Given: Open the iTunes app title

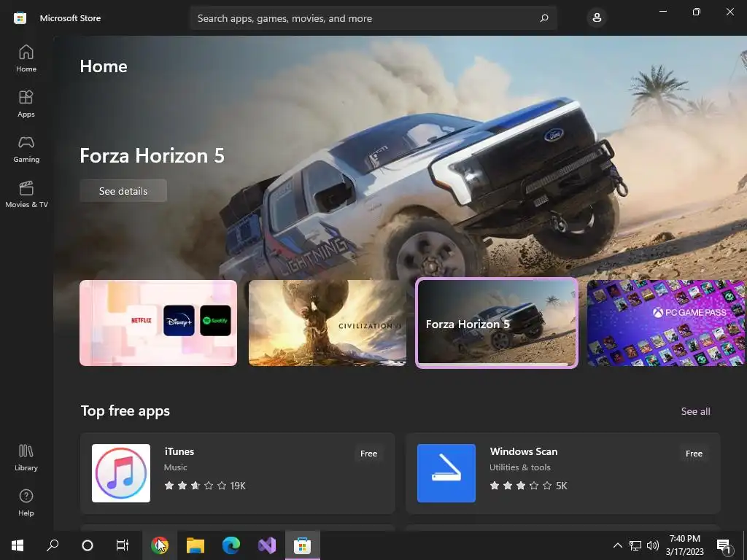Looking at the screenshot, I should coord(179,451).
